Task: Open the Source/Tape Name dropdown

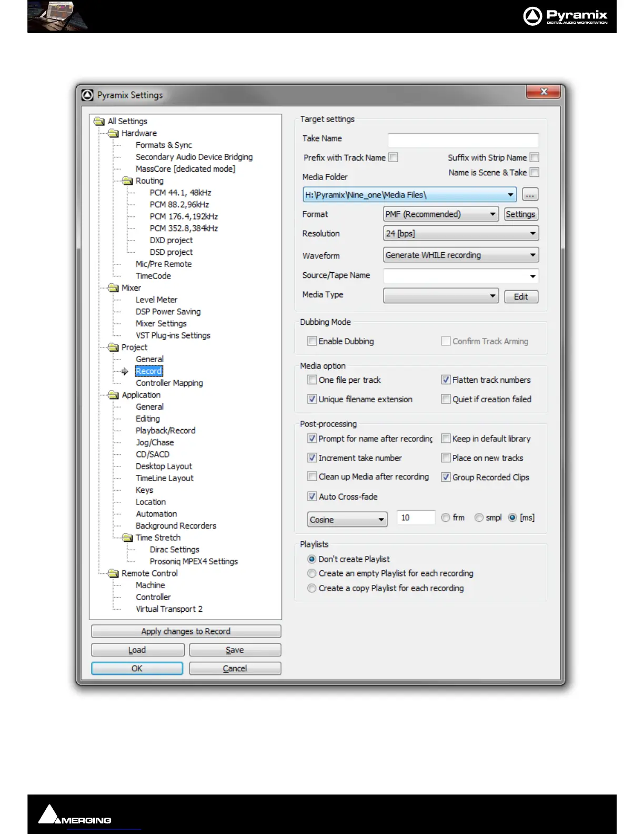Action: point(461,276)
